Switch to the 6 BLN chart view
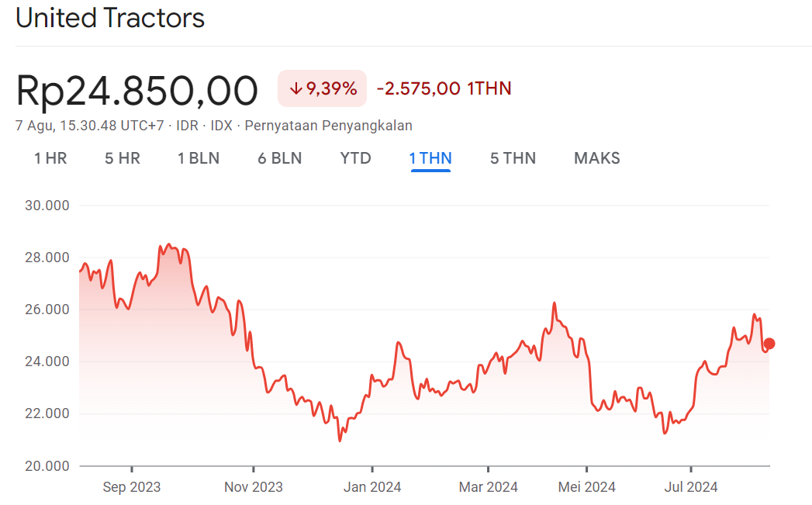 [279, 158]
